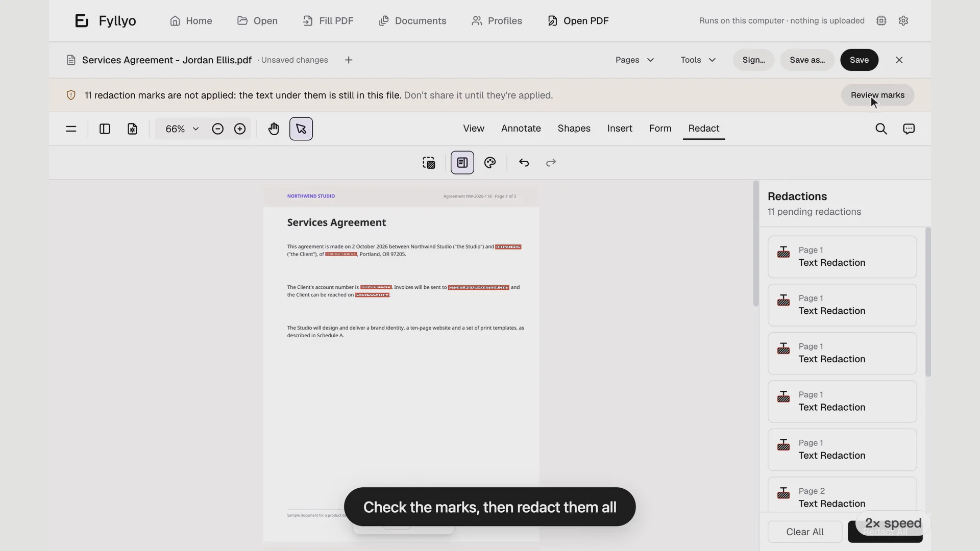The height and width of the screenshot is (551, 980).
Task: Undo the last action
Action: [524, 163]
